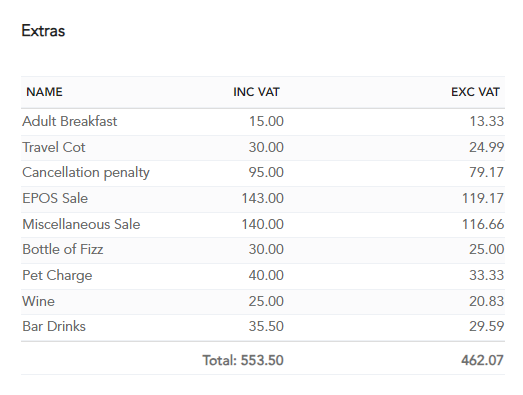The width and height of the screenshot is (523, 395).
Task: Select the Travel Cot row
Action: 263,147
